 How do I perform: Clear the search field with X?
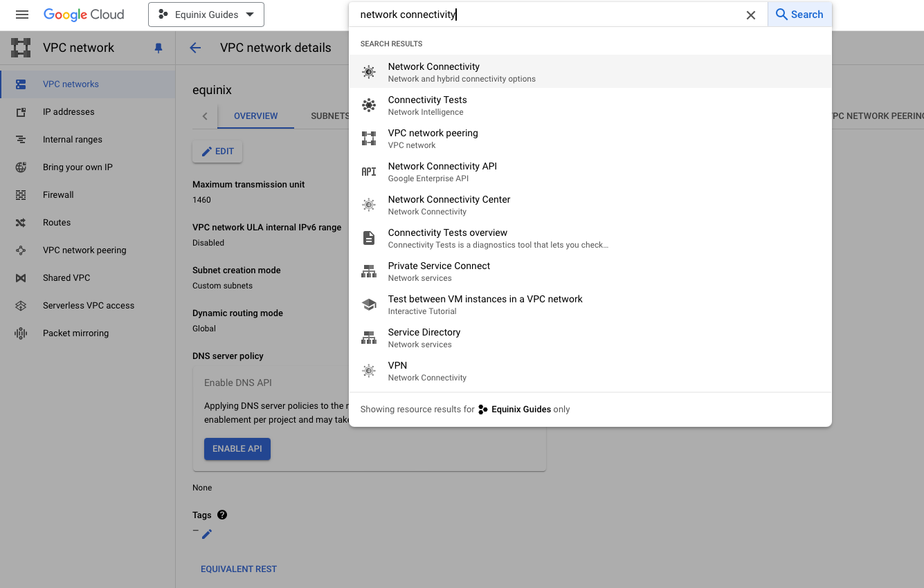coord(750,15)
